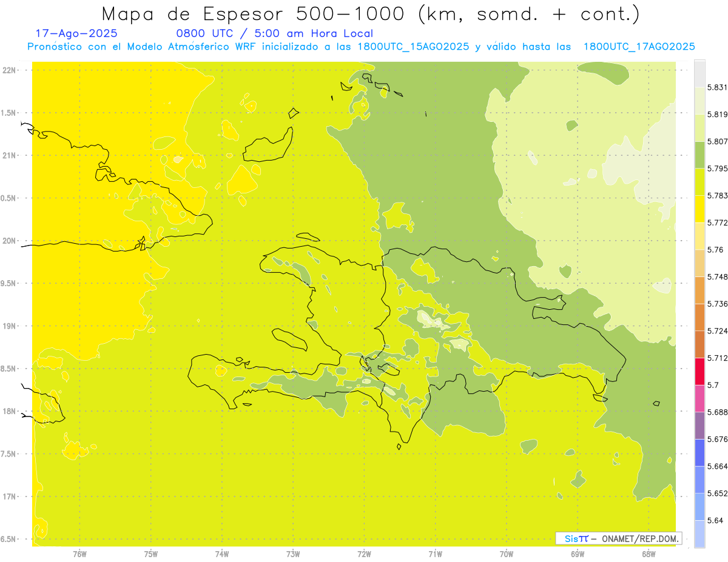Click legend value 5.795
The image size is (728, 562).
point(717,169)
